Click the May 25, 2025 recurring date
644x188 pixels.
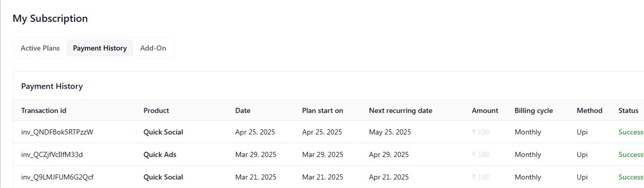(390, 132)
